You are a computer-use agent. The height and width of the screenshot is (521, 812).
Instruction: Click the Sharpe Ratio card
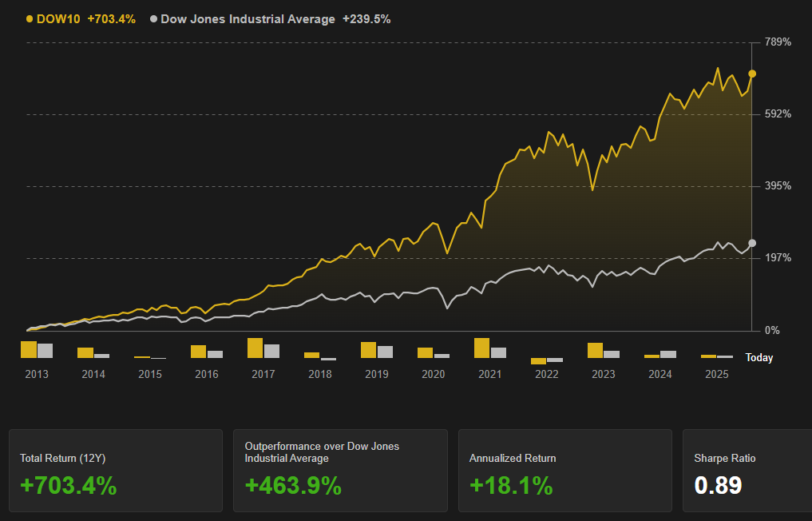click(x=747, y=471)
